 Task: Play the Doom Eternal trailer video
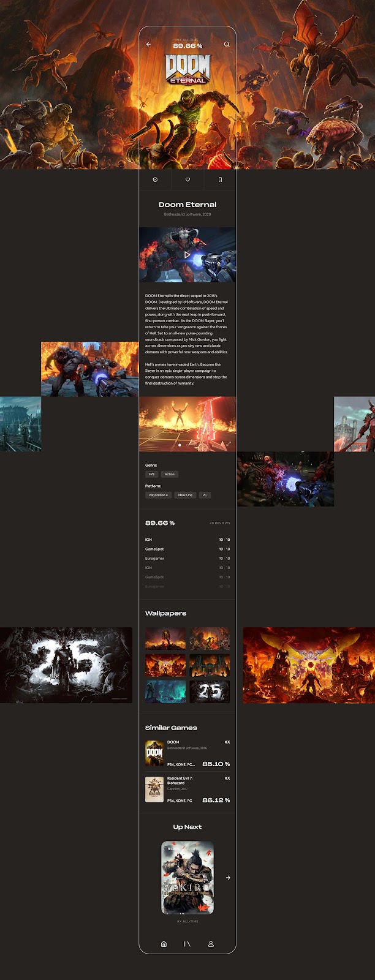[x=187, y=255]
